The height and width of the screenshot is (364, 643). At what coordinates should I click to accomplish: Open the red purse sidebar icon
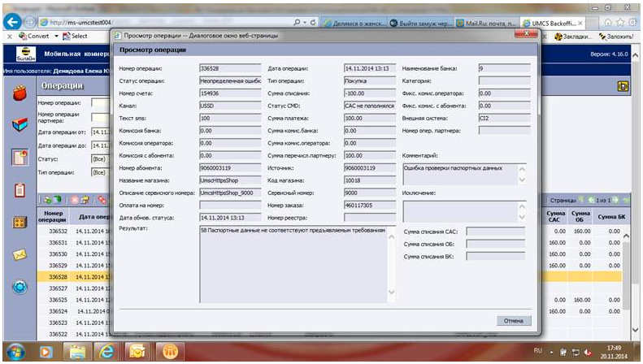click(x=20, y=93)
